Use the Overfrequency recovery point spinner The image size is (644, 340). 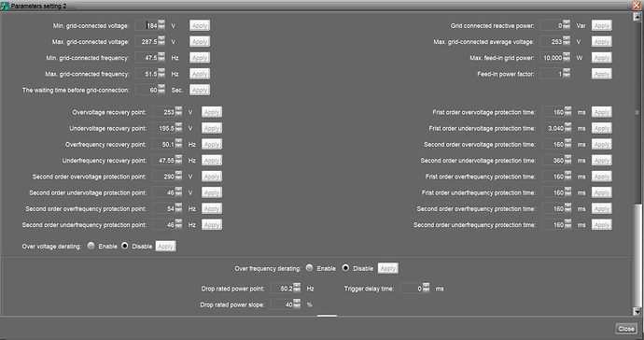(x=178, y=144)
